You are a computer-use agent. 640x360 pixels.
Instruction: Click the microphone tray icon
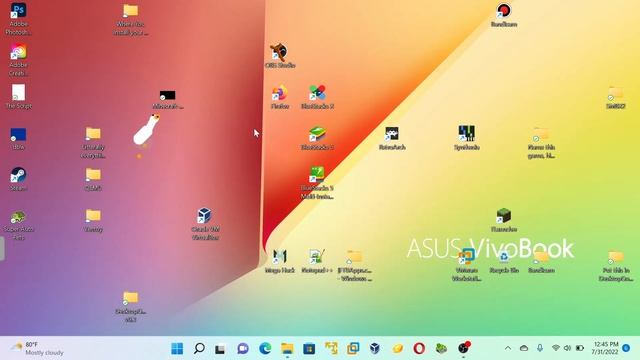(x=540, y=348)
